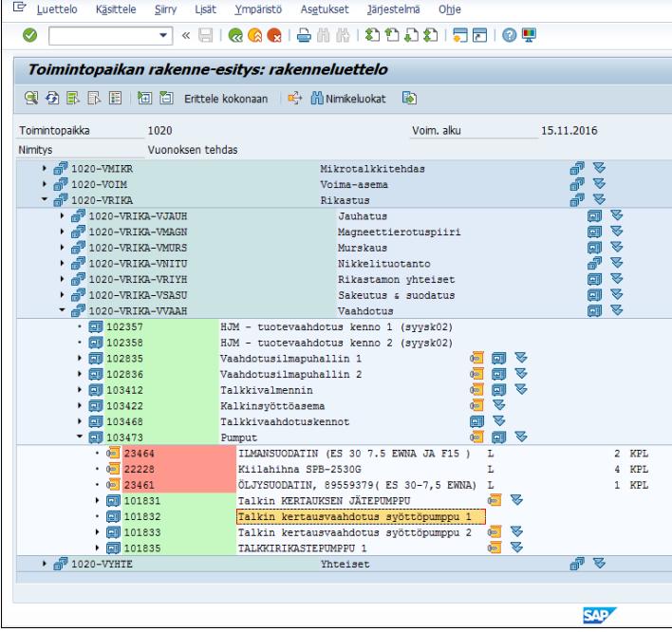The image size is (672, 632).
Task: Select the 1020-VRIKA-VNITU tree row
Action: coord(138,264)
